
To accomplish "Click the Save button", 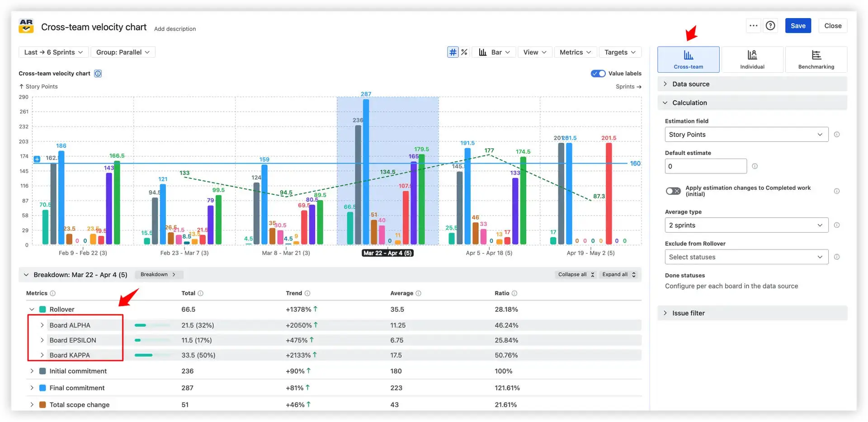I will 798,26.
